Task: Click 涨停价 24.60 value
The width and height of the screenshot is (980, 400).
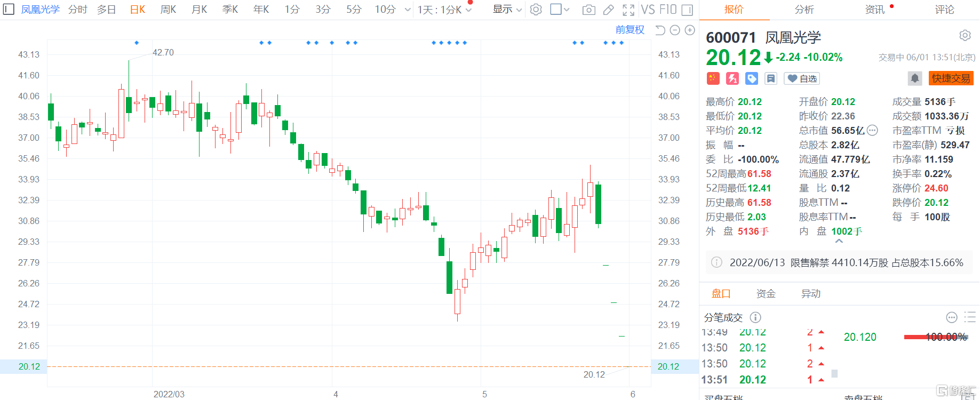Action: click(x=936, y=188)
